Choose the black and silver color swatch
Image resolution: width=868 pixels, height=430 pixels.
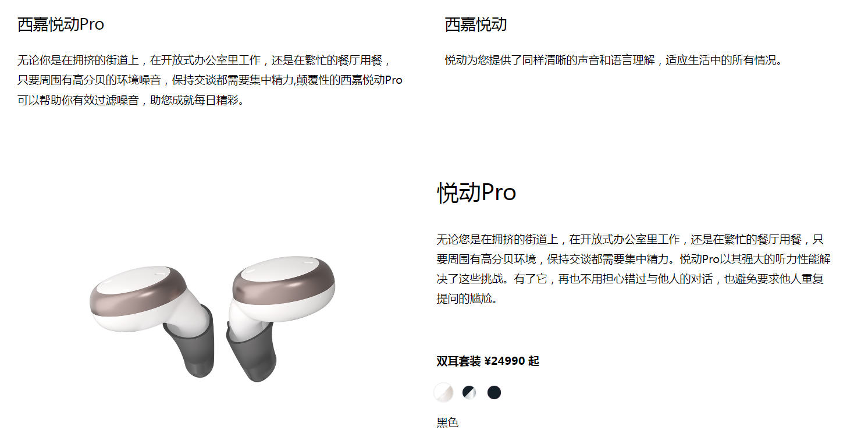pos(469,393)
